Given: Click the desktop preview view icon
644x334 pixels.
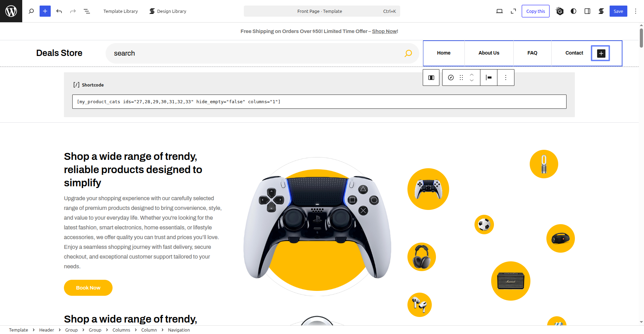Looking at the screenshot, I should [x=499, y=11].
